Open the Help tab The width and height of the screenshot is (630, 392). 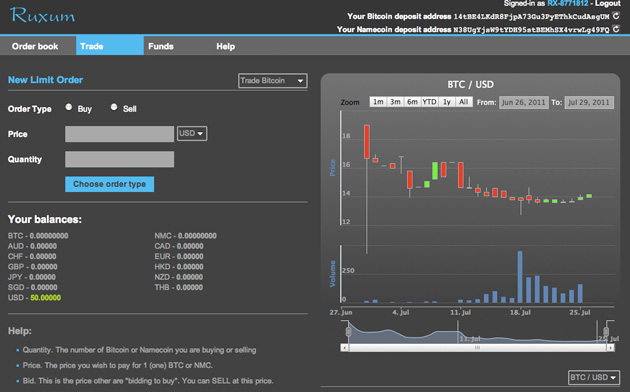225,46
